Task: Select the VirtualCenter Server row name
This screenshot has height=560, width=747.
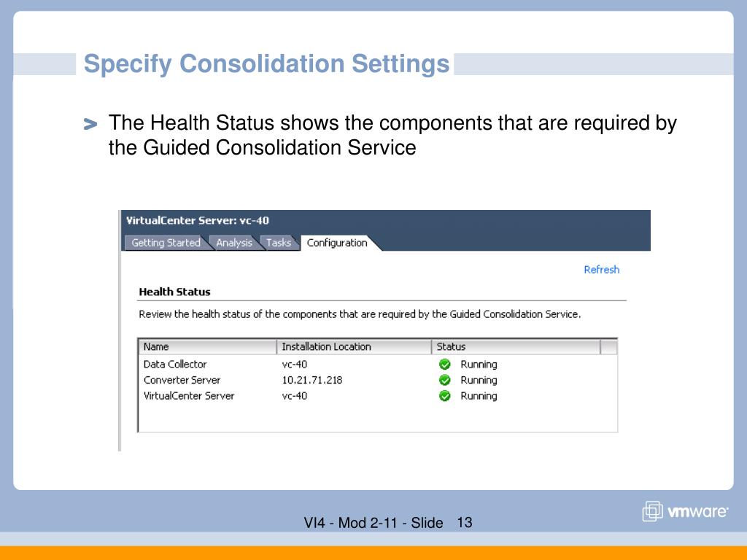Action: 189,396
